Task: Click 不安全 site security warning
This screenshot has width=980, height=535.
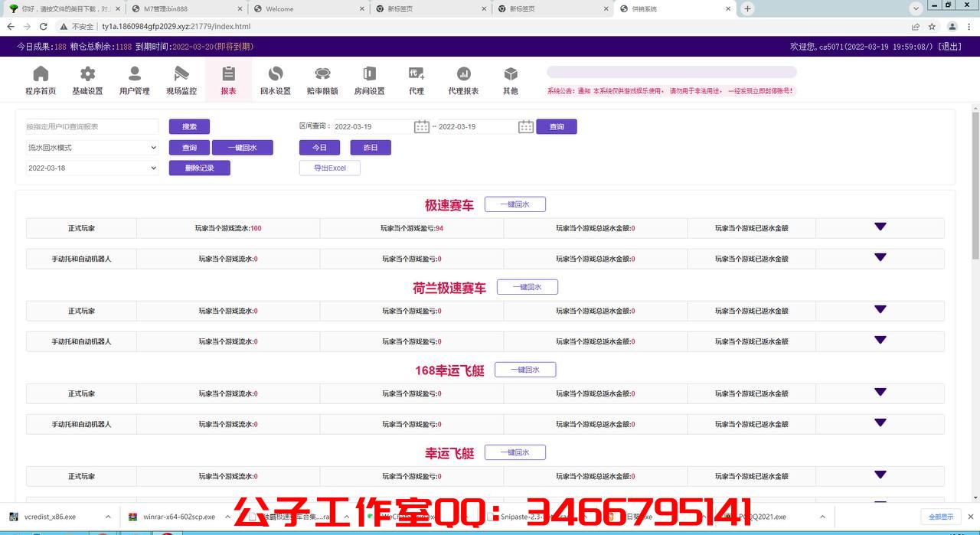Action: pyautogui.click(x=78, y=26)
